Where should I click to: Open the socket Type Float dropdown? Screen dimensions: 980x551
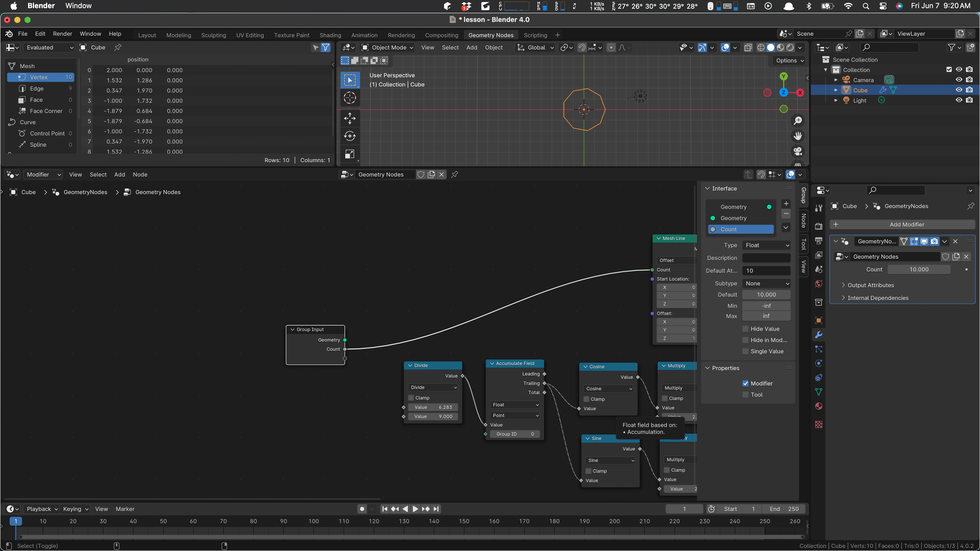[766, 245]
